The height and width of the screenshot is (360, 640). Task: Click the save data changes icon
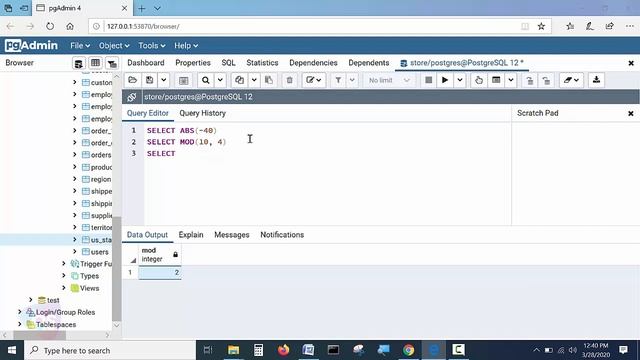pos(184,80)
